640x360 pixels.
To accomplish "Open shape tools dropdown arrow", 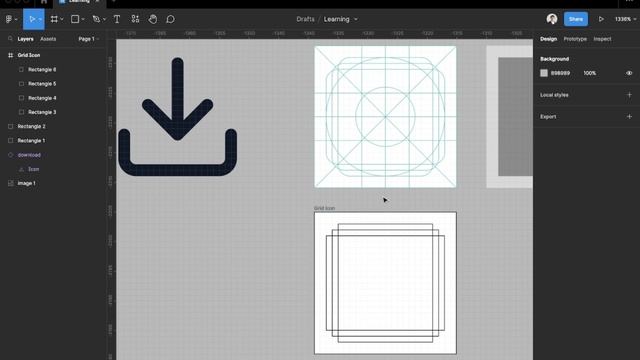I will pos(83,20).
